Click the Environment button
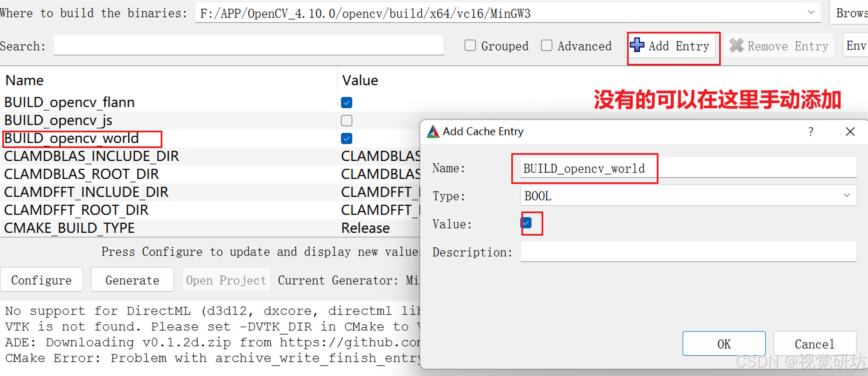Screen dimensions: 868x376 click(x=855, y=45)
